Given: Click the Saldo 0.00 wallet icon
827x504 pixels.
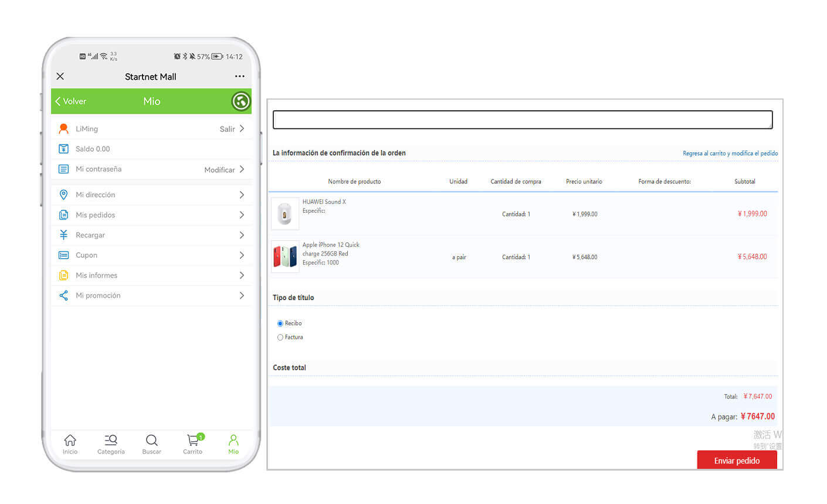Looking at the screenshot, I should (64, 149).
